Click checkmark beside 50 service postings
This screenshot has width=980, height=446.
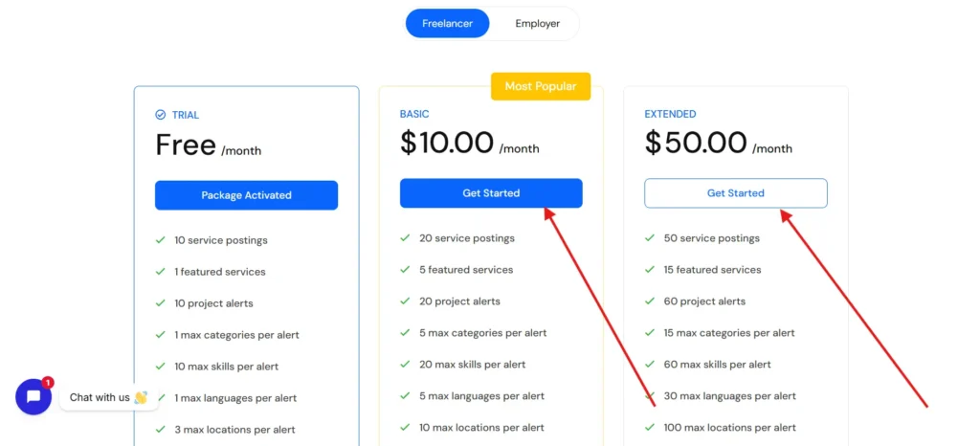651,238
